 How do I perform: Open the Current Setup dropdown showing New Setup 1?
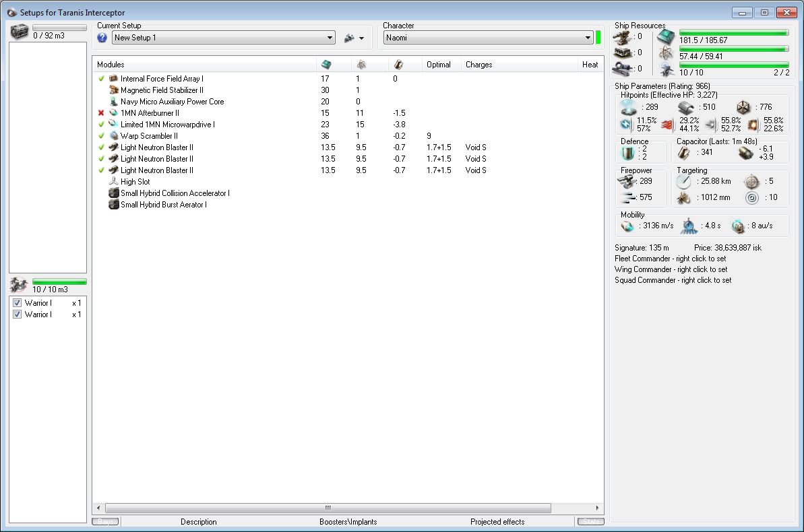(x=224, y=38)
